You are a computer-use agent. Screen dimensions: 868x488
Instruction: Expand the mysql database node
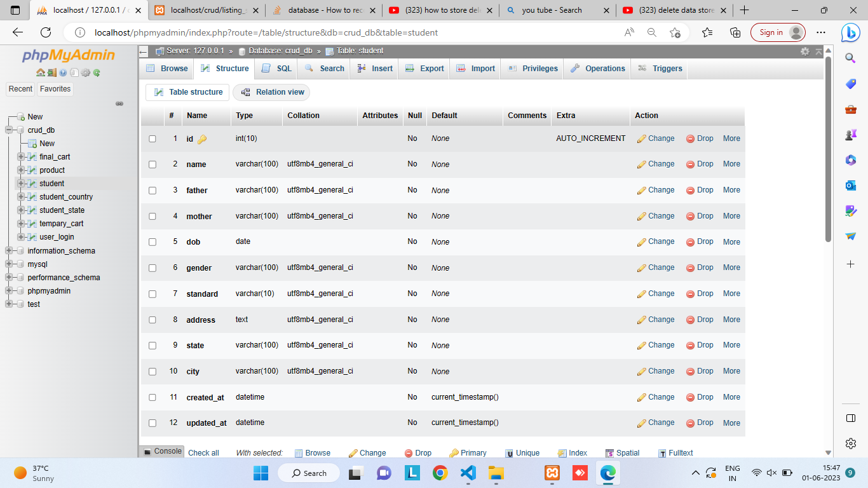tap(8, 264)
